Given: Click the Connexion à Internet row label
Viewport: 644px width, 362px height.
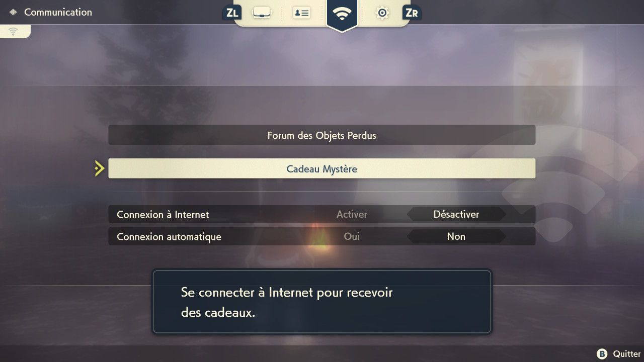Looking at the screenshot, I should (163, 215).
